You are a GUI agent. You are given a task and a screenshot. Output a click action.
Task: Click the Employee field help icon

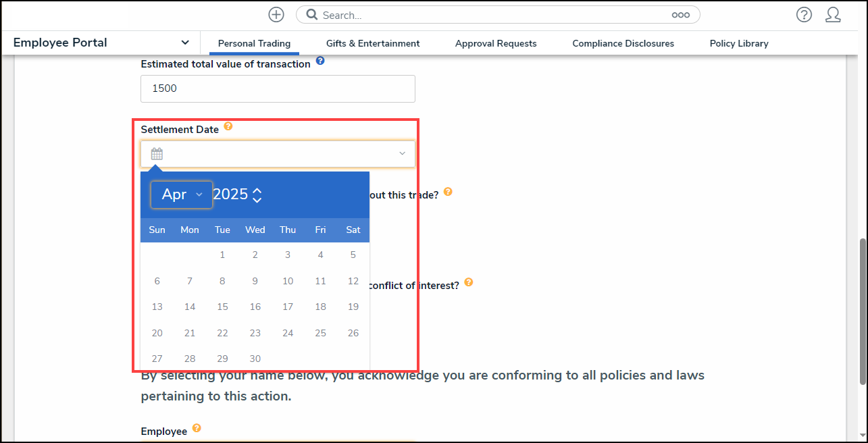[197, 428]
